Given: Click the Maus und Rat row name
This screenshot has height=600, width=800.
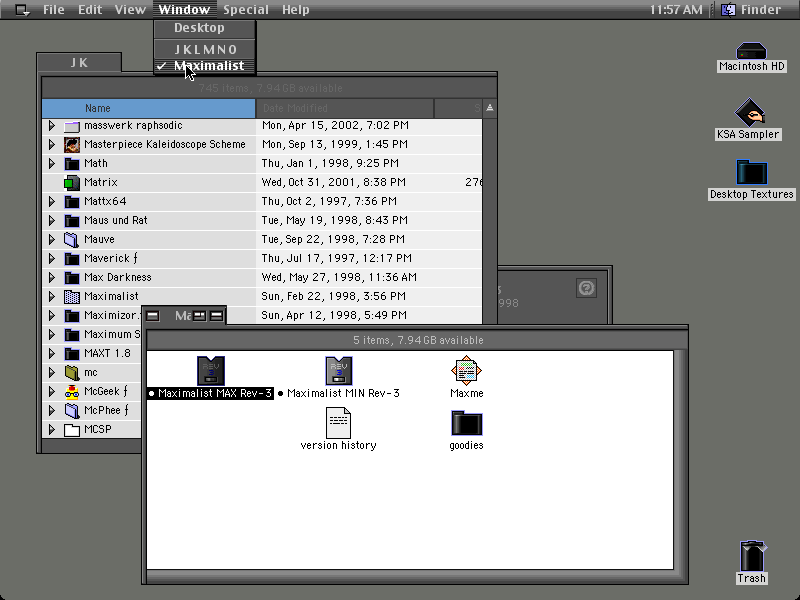Looking at the screenshot, I should tap(116, 220).
